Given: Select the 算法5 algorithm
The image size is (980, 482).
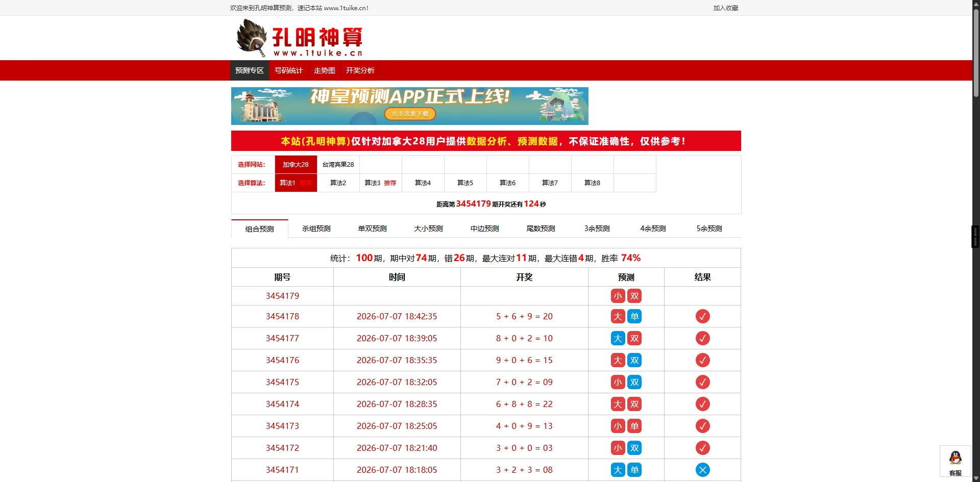Looking at the screenshot, I should click(x=465, y=183).
